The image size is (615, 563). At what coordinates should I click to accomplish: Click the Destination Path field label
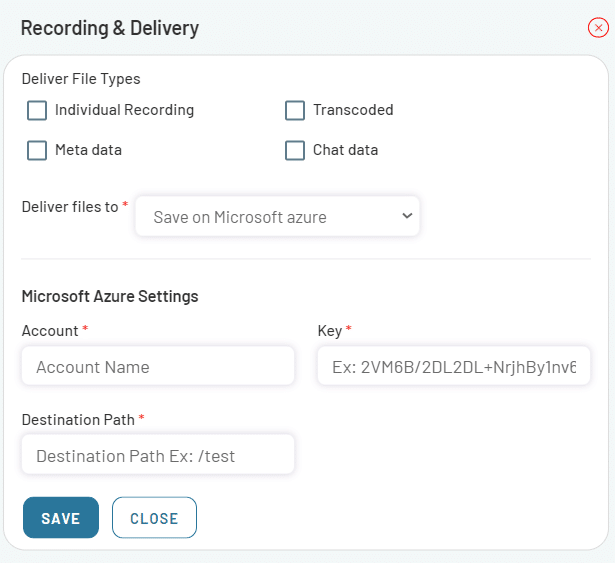coord(78,420)
